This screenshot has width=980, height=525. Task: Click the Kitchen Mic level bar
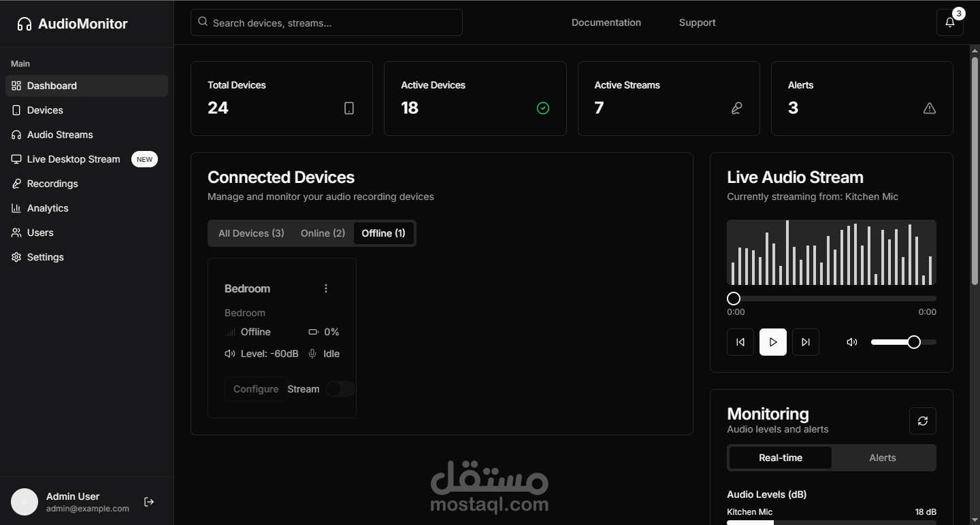[x=832, y=522]
